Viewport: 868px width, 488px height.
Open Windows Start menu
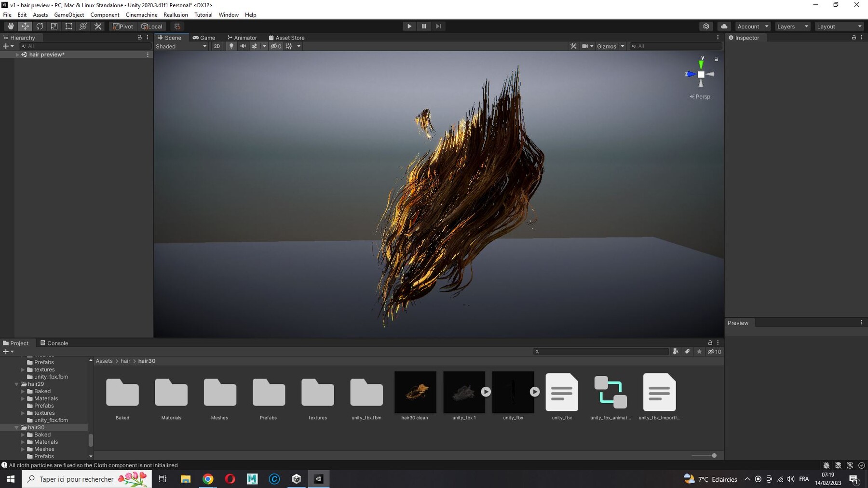click(x=11, y=479)
